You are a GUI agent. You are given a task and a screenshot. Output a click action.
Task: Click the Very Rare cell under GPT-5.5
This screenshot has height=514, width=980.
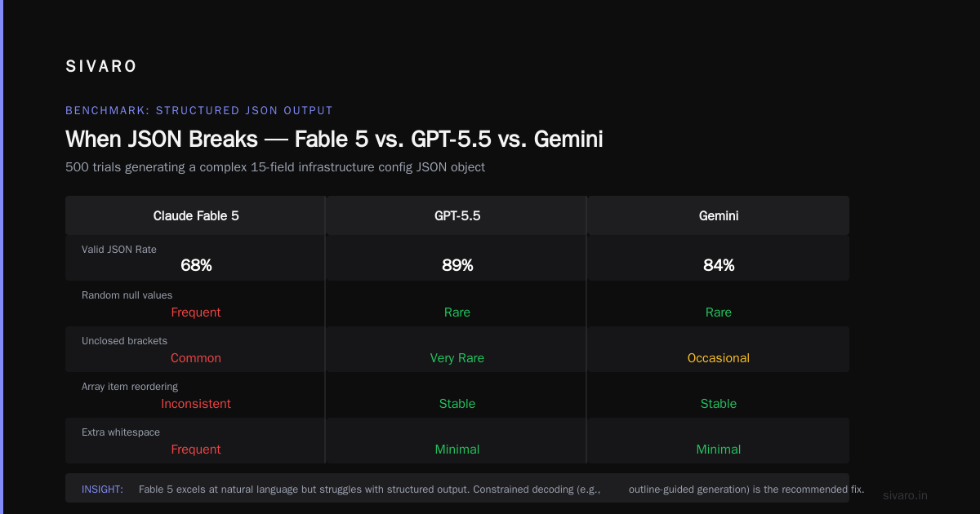457,358
